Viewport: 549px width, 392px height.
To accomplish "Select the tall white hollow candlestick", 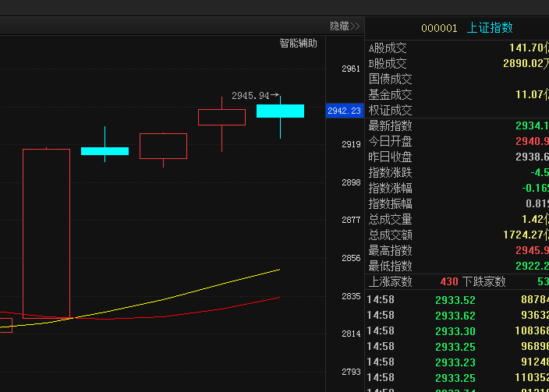I will tap(46, 233).
